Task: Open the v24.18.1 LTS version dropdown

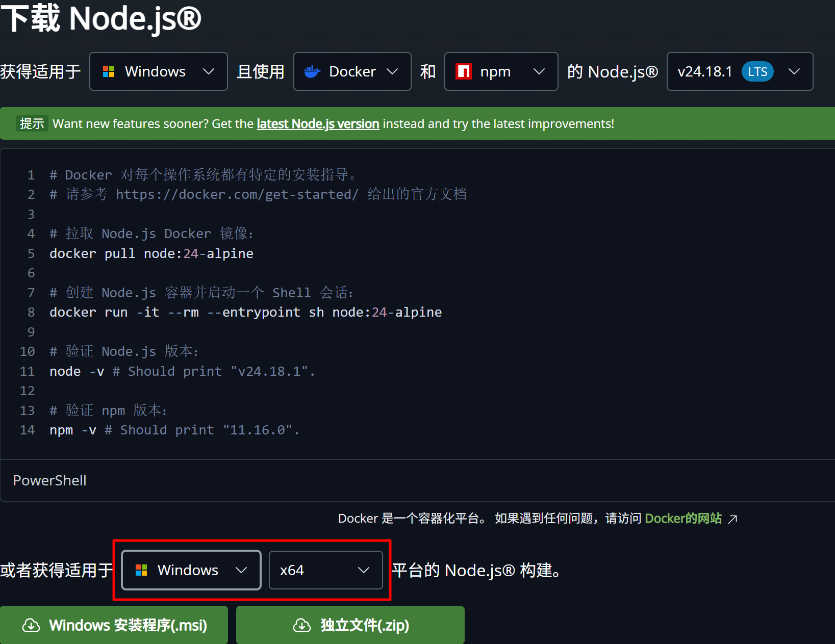Action: [x=740, y=71]
